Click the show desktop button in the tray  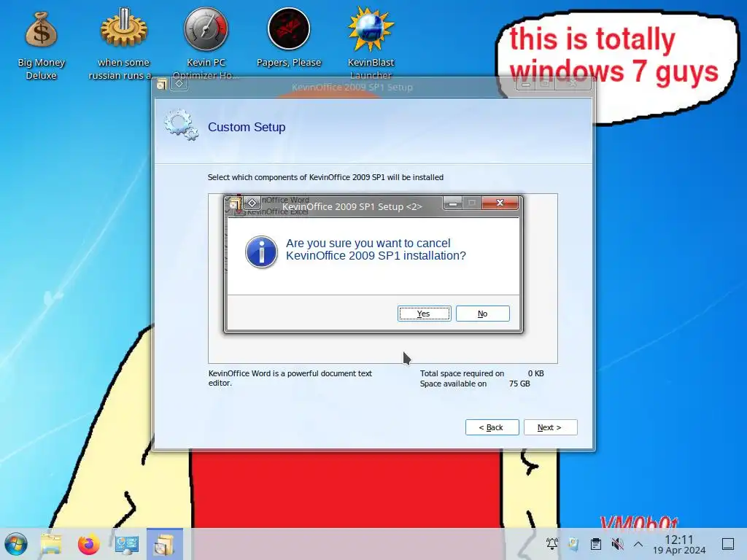[x=728, y=544]
